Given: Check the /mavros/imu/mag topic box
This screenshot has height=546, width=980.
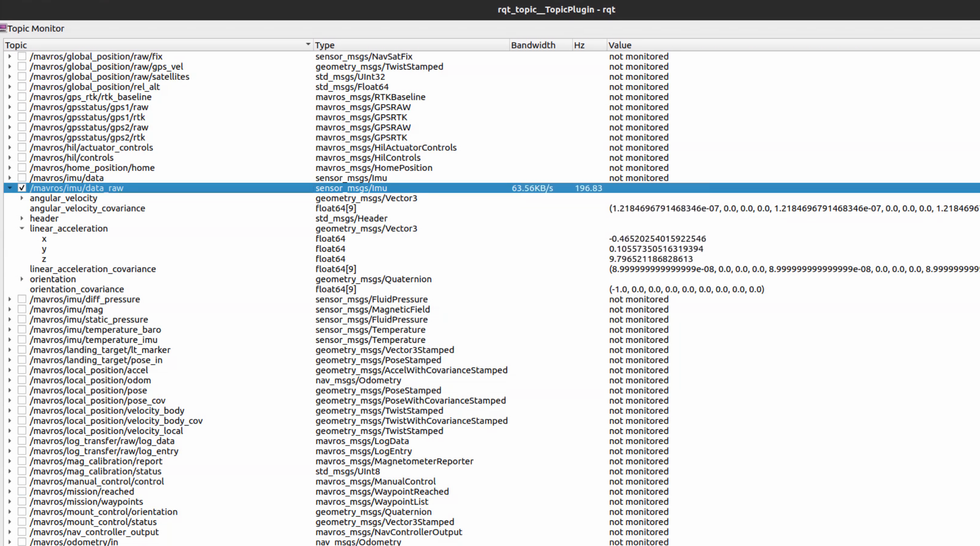Looking at the screenshot, I should click(21, 310).
